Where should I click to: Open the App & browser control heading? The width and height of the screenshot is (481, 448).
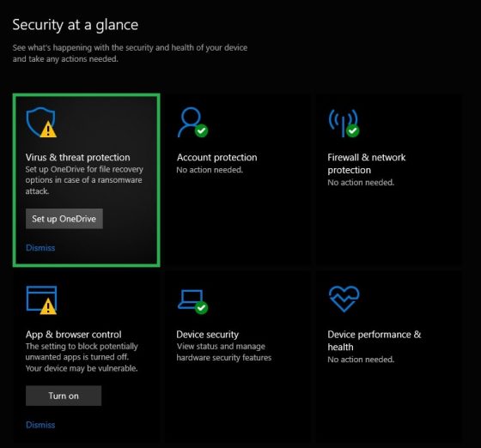tap(73, 335)
